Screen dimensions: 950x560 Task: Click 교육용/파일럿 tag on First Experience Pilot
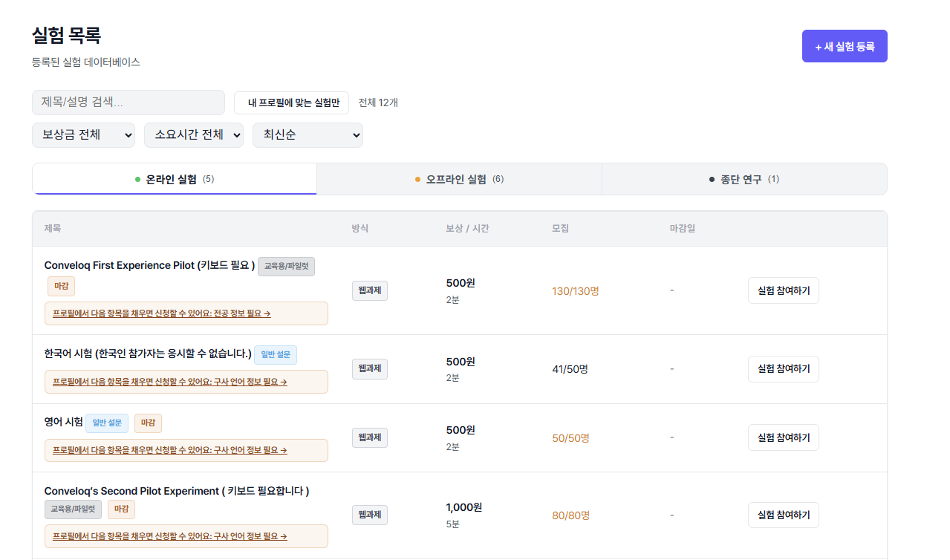286,266
